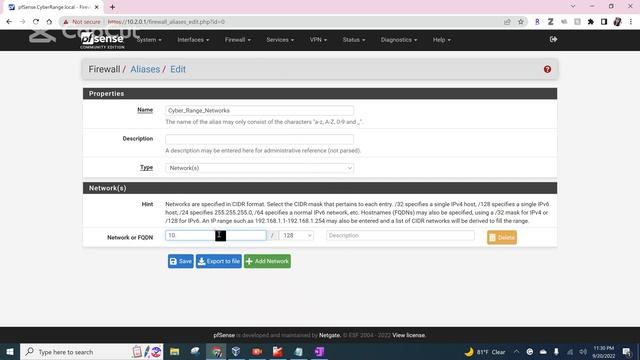This screenshot has height=360, width=640.
Task: Click the alias Name input field
Action: point(260,111)
